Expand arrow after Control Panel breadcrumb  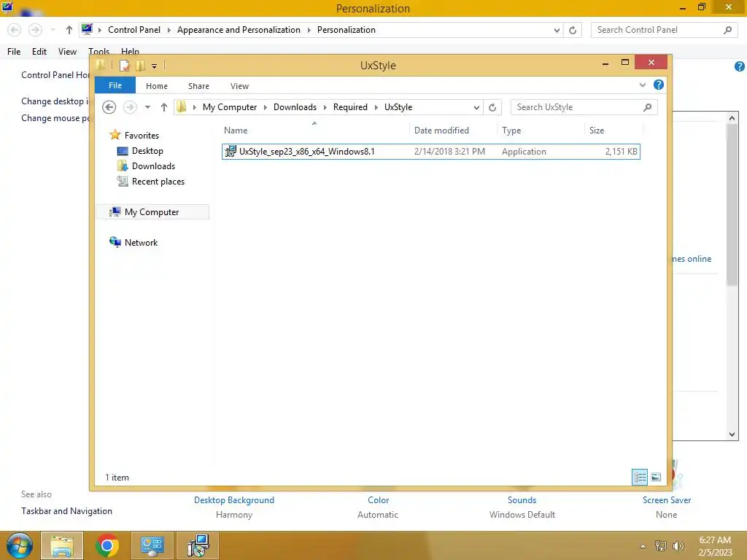pyautogui.click(x=169, y=30)
